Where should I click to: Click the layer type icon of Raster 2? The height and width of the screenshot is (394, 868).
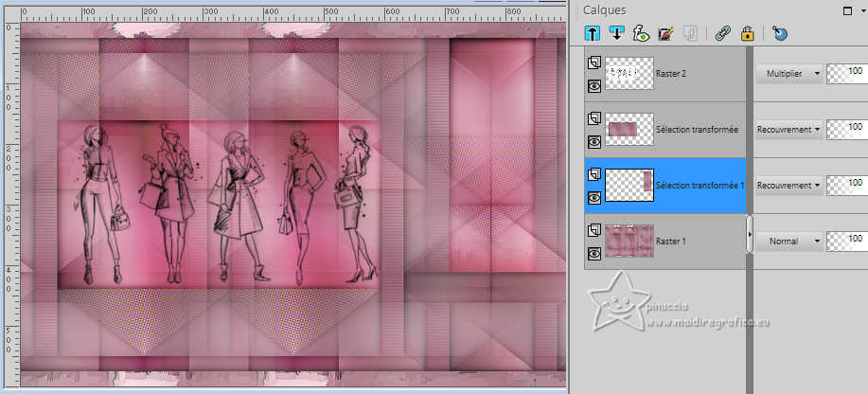(594, 63)
